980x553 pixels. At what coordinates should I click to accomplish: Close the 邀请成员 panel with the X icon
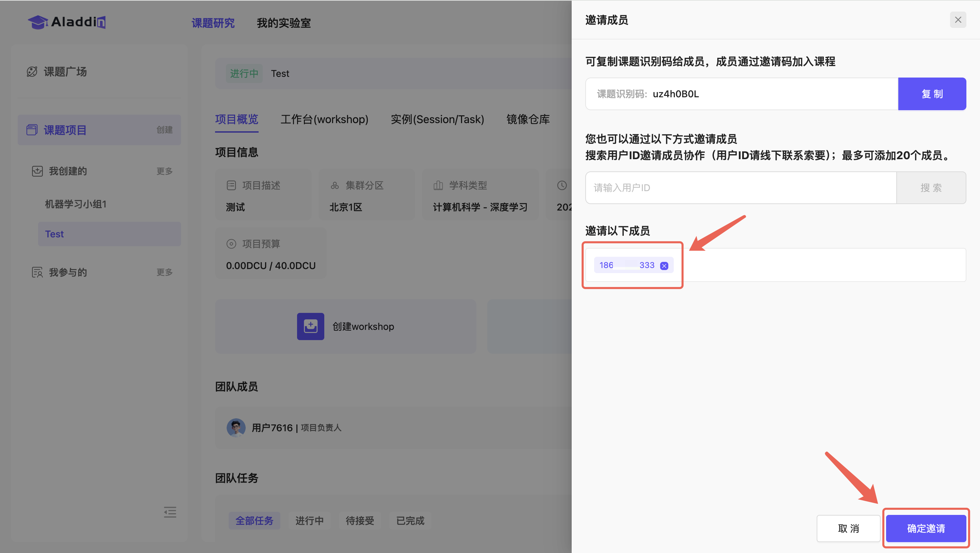958,20
